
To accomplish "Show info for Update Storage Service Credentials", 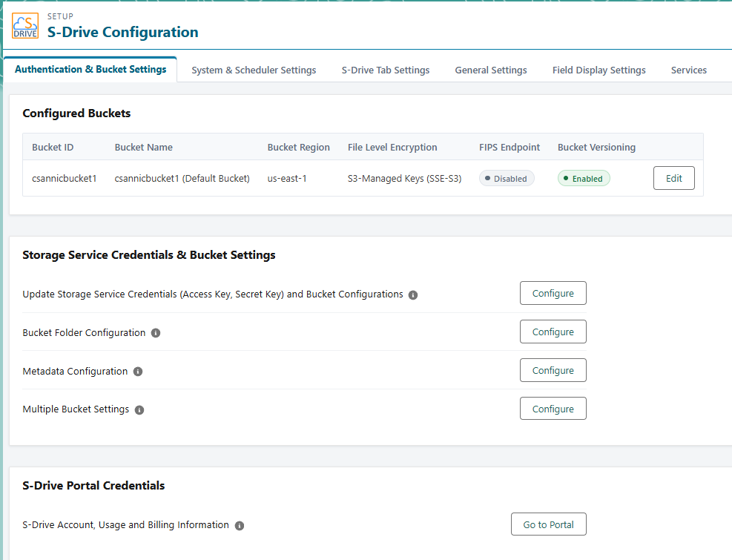I will pos(413,294).
